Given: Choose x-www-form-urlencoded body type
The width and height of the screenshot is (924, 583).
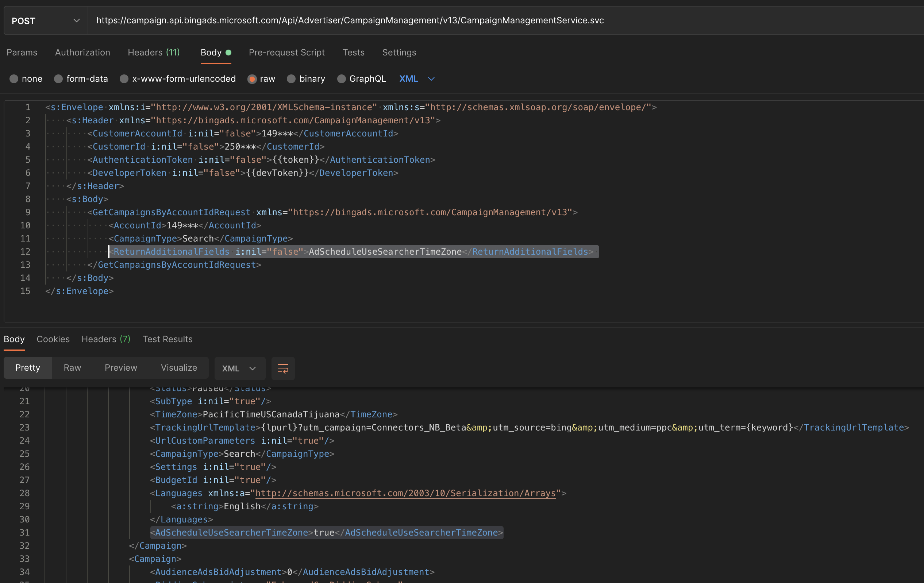Looking at the screenshot, I should click(124, 79).
